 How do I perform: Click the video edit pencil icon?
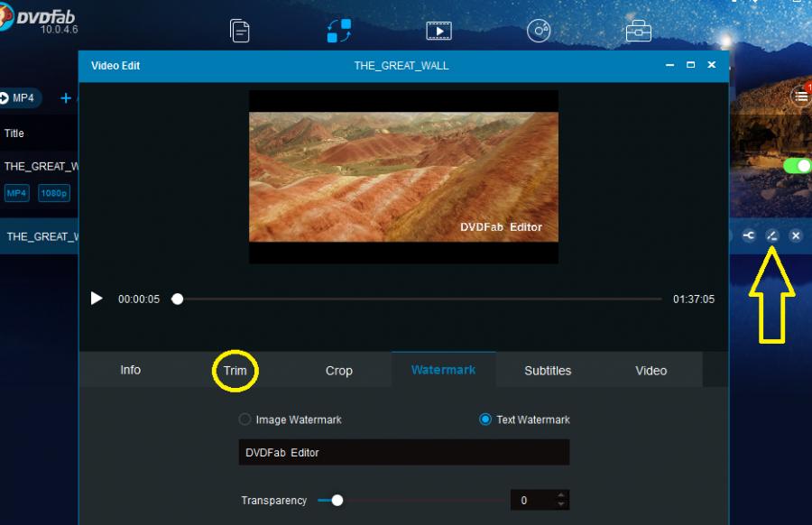click(772, 235)
